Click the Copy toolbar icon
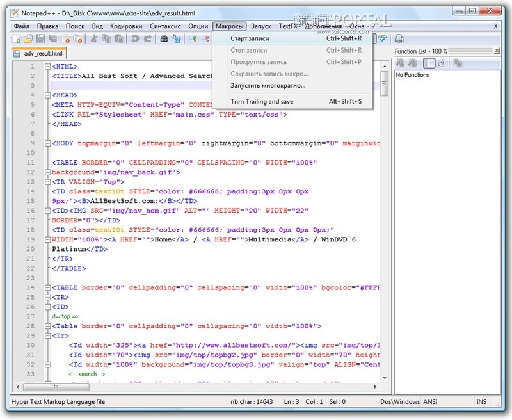512x420 pixels. tap(106, 39)
